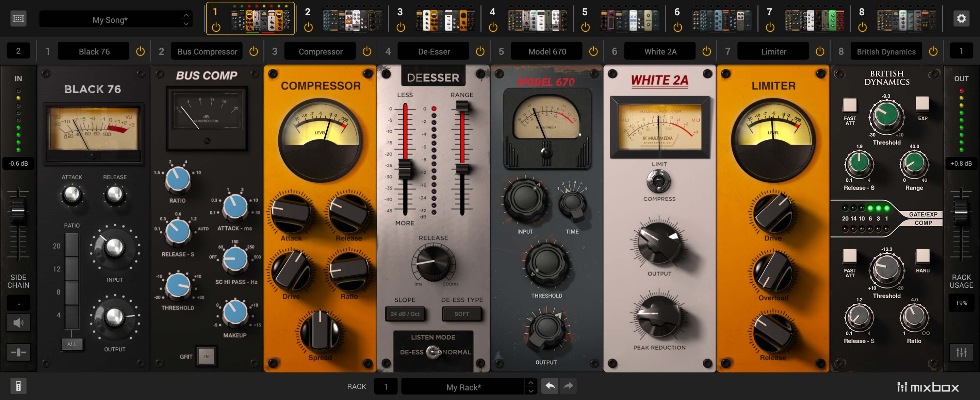Open the mixer faders view icon
Screen dimensions: 980x400
[x=961, y=352]
